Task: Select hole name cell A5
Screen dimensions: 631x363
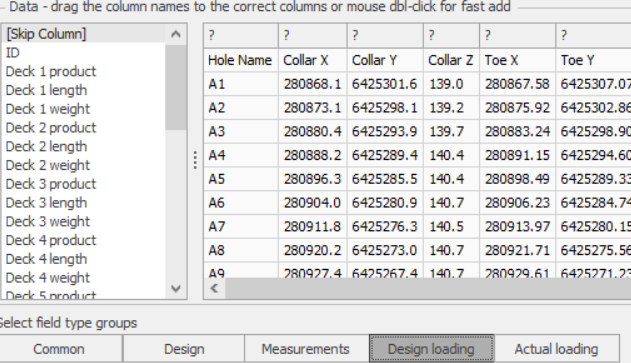Action: [241, 179]
